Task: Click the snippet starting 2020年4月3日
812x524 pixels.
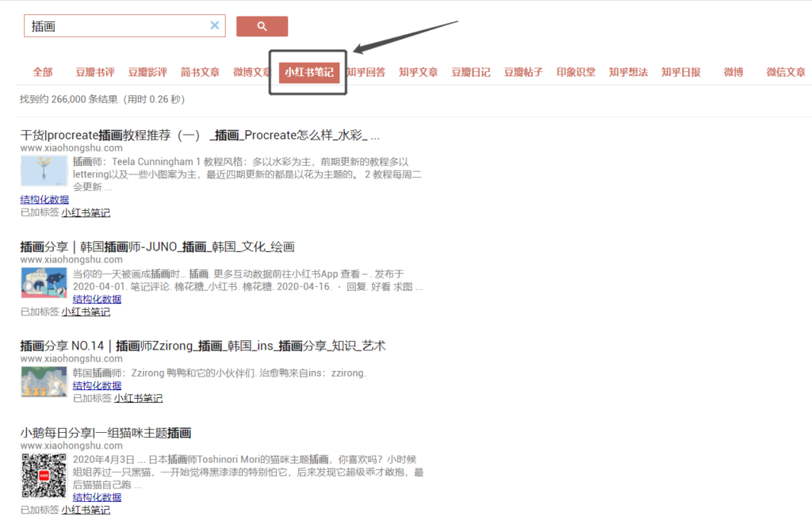Action: click(x=248, y=472)
